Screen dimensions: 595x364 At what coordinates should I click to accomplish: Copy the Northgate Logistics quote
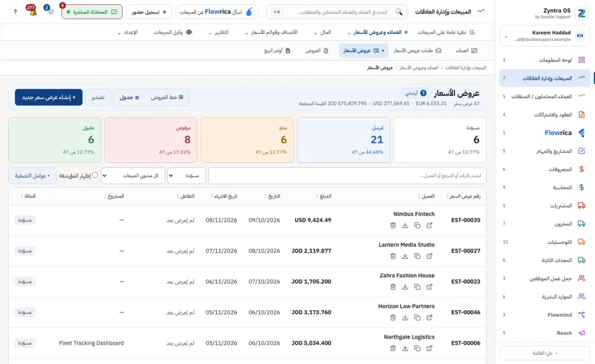[x=417, y=348]
